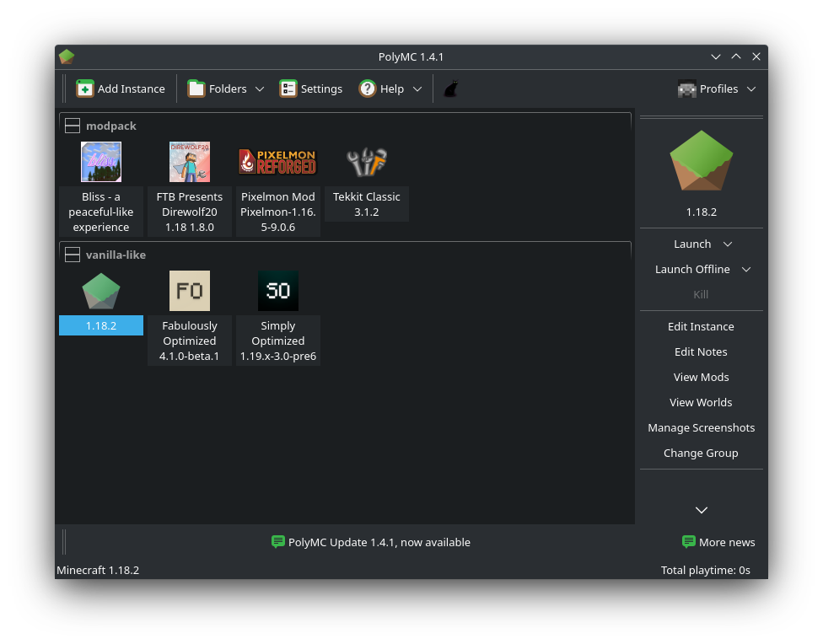Collapse the vanilla-like group
This screenshot has height=644, width=823.
[x=73, y=255]
